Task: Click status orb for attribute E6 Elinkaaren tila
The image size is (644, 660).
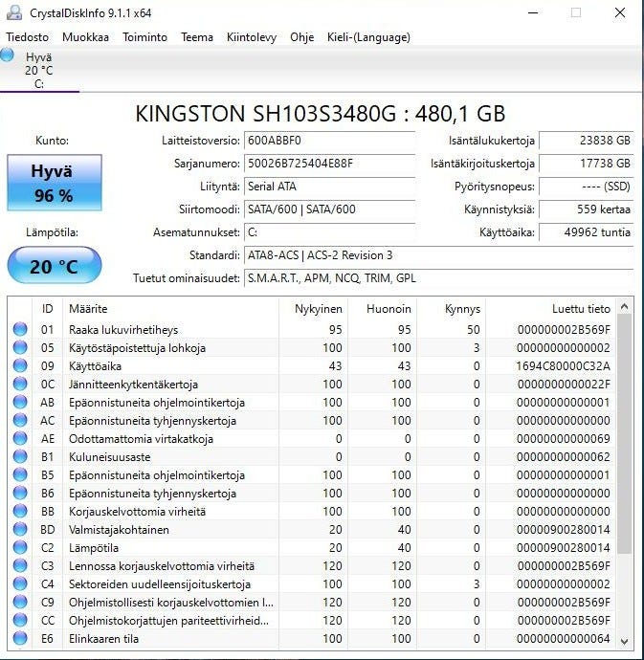Action: 20,639
